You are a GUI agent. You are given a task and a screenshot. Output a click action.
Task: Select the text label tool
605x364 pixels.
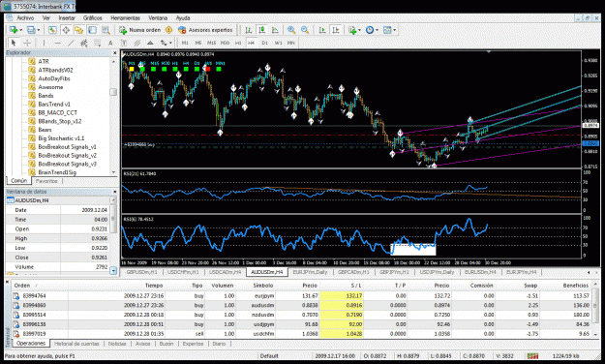click(124, 43)
